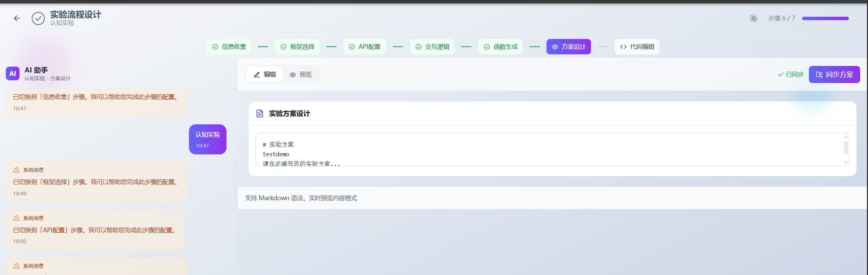Screen dimensions: 868x275
Task: Click the Markdown syntax support hint
Action: tap(301, 198)
